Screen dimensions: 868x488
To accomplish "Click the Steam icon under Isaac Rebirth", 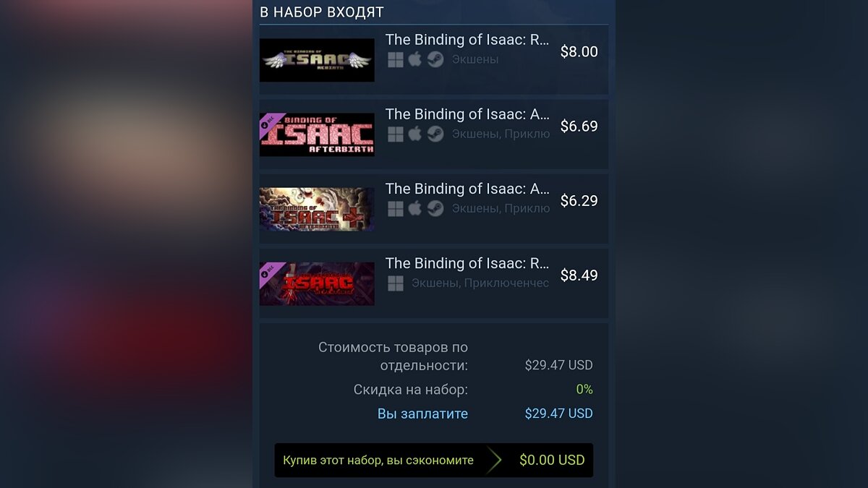I will click(435, 59).
